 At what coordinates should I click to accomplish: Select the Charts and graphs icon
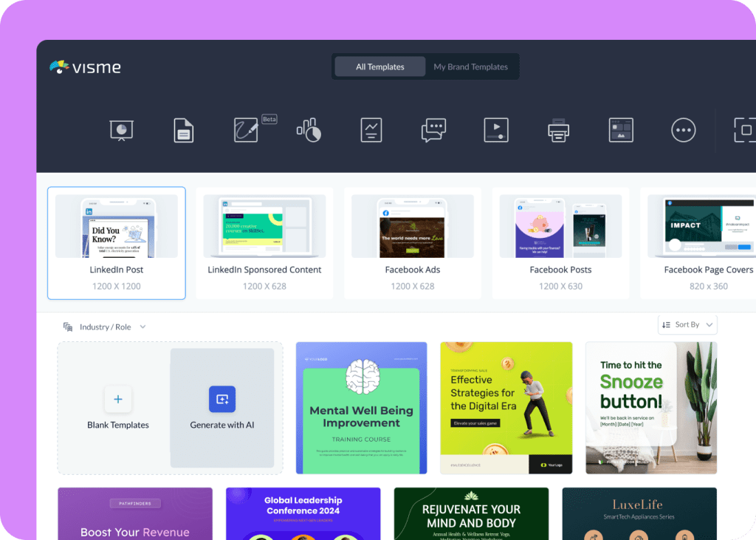click(309, 130)
